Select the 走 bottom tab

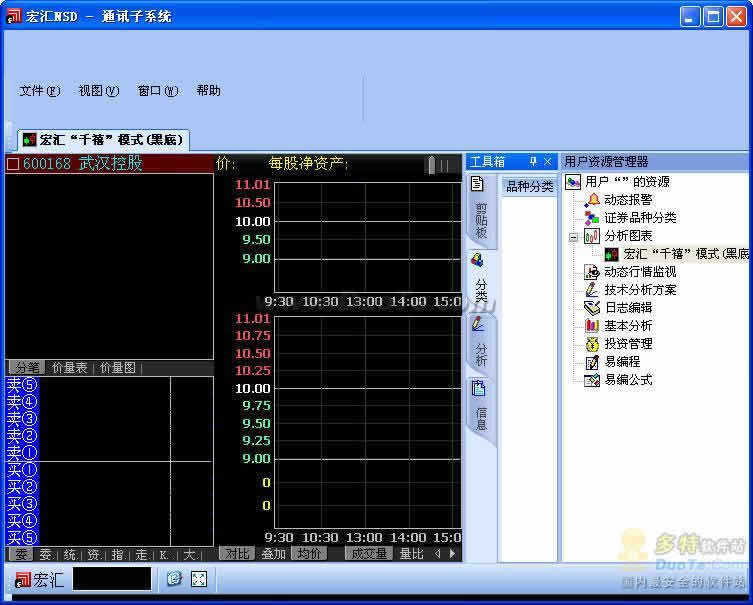[141, 555]
